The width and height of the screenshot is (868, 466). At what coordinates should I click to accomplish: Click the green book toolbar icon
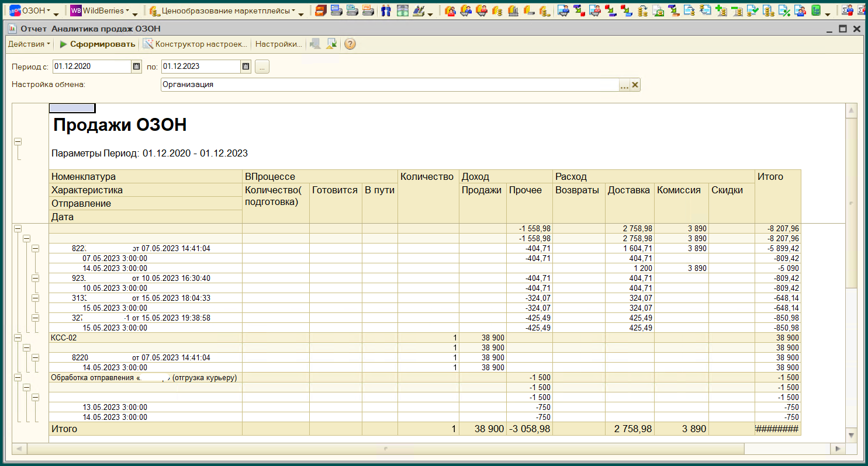pos(816,11)
